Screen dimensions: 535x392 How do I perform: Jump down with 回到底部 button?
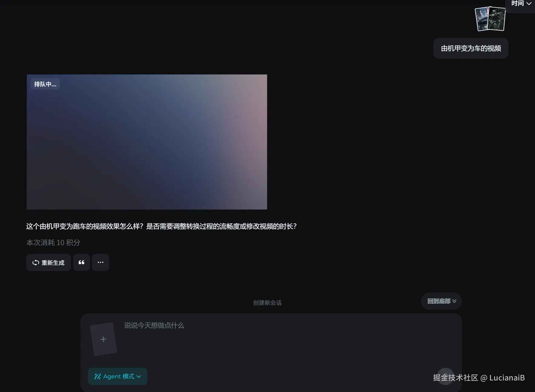pos(441,301)
